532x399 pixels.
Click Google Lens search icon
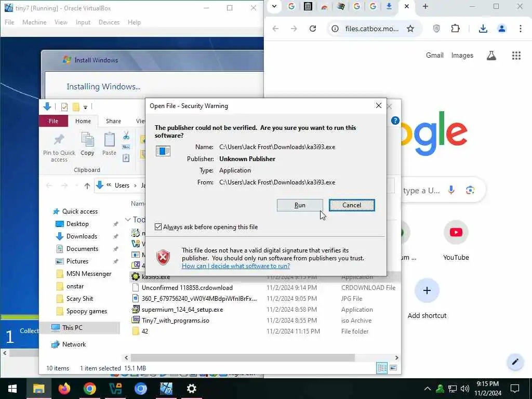(470, 190)
